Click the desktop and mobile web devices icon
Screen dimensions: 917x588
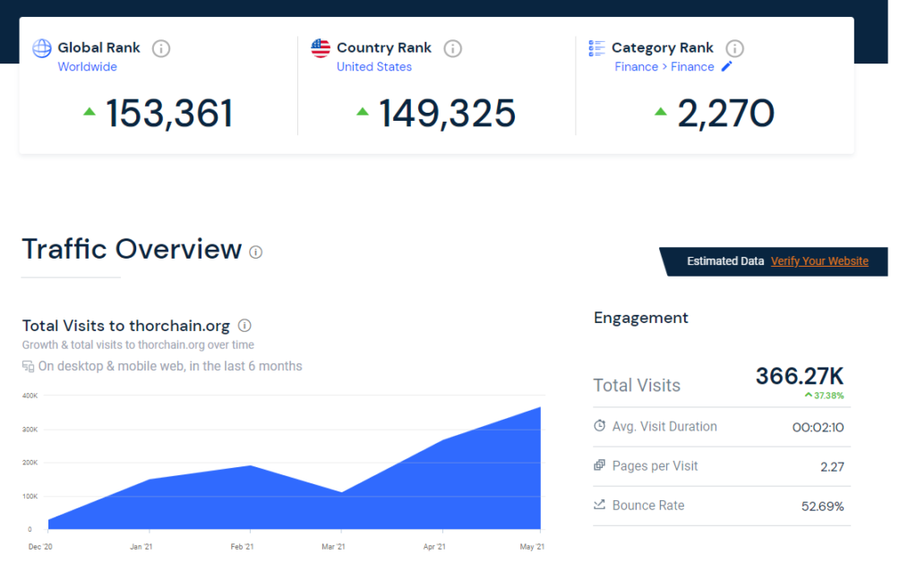[29, 366]
